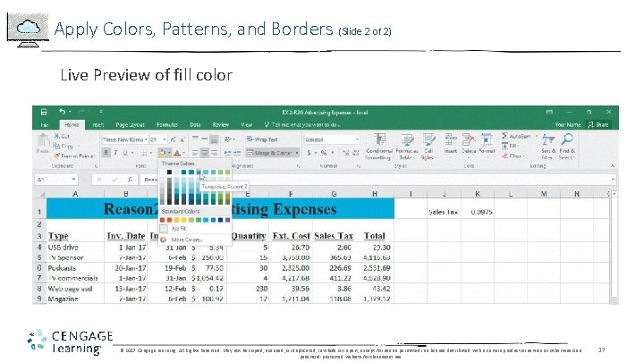Screen dimensions: 644x362
Task: Toggle Underline formatting
Action: 125,153
